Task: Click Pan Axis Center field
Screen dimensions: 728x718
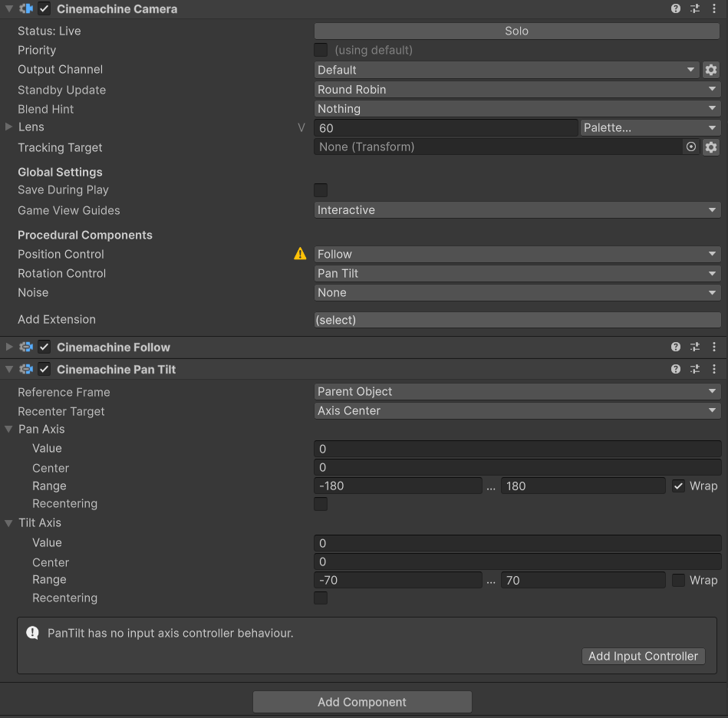Action: click(517, 467)
